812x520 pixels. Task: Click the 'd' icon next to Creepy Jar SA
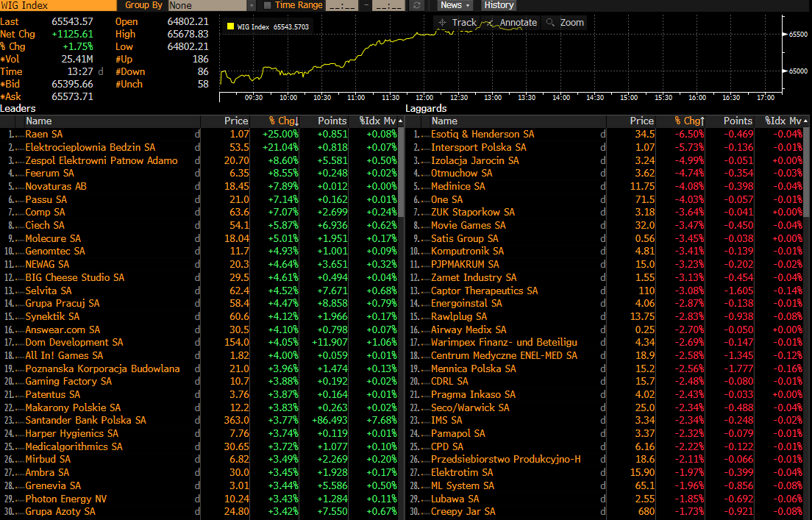603,511
